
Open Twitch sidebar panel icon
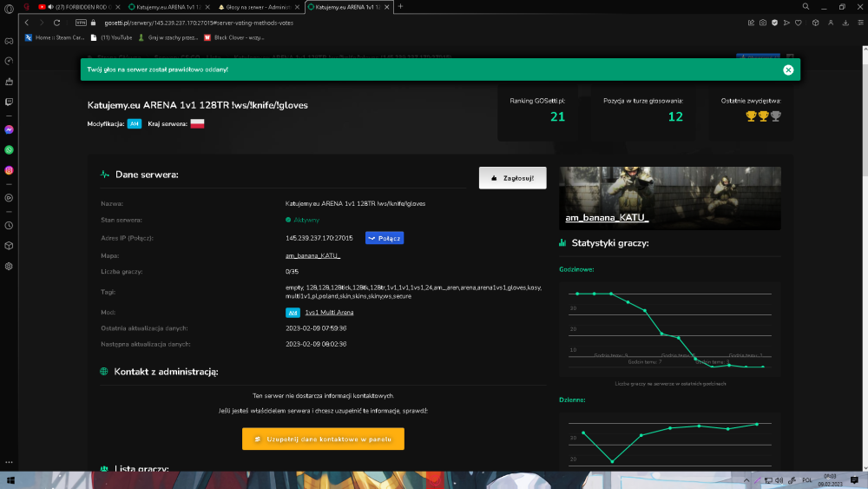(x=9, y=102)
